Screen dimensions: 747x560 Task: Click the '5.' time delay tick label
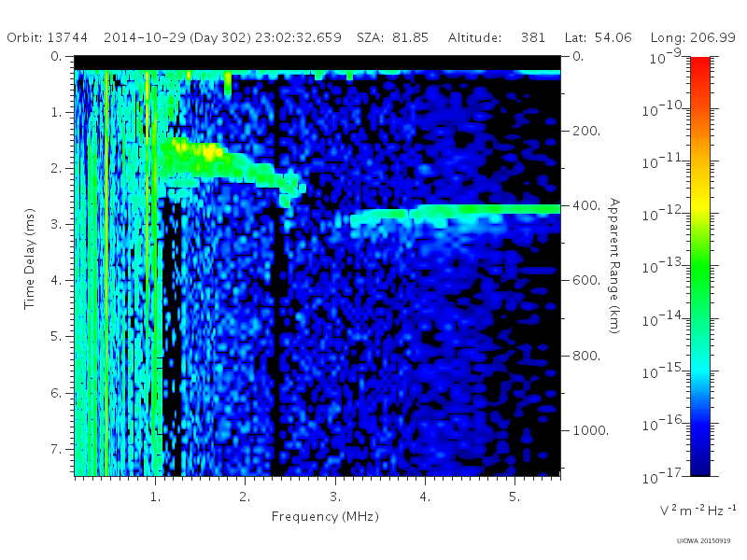click(x=56, y=336)
